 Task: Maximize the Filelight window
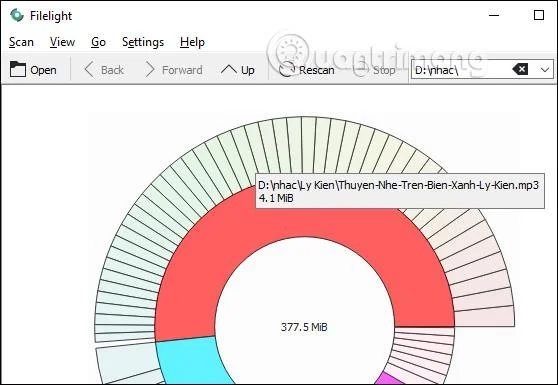pyautogui.click(x=539, y=15)
